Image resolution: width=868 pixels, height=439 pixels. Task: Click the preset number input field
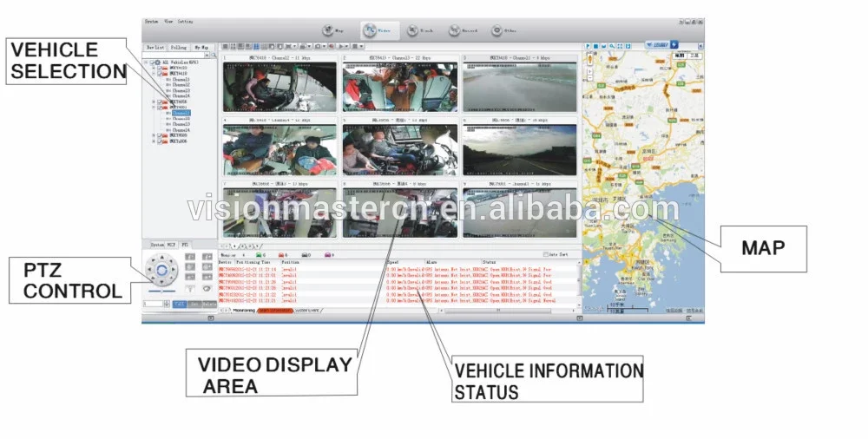tap(154, 304)
